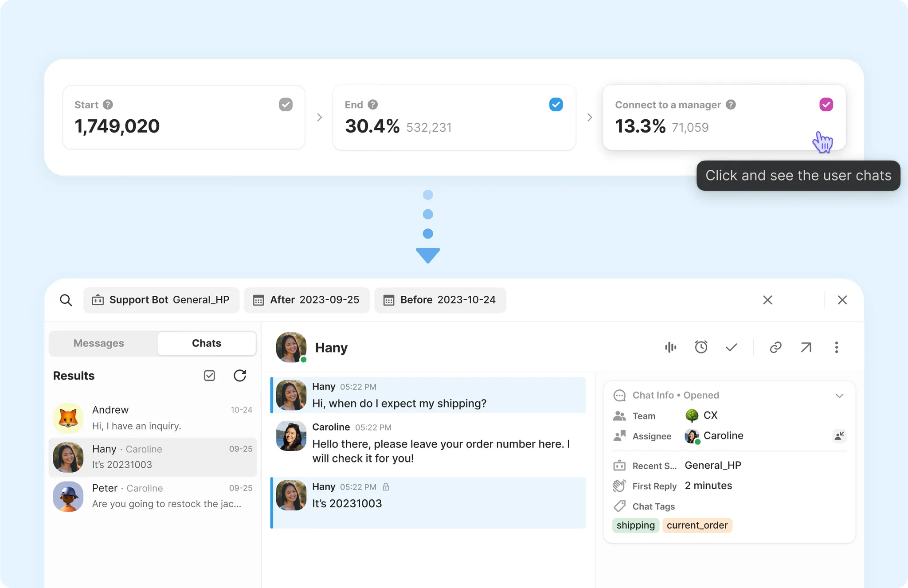
Task: Click the audio waveform icon in chat header
Action: click(670, 347)
